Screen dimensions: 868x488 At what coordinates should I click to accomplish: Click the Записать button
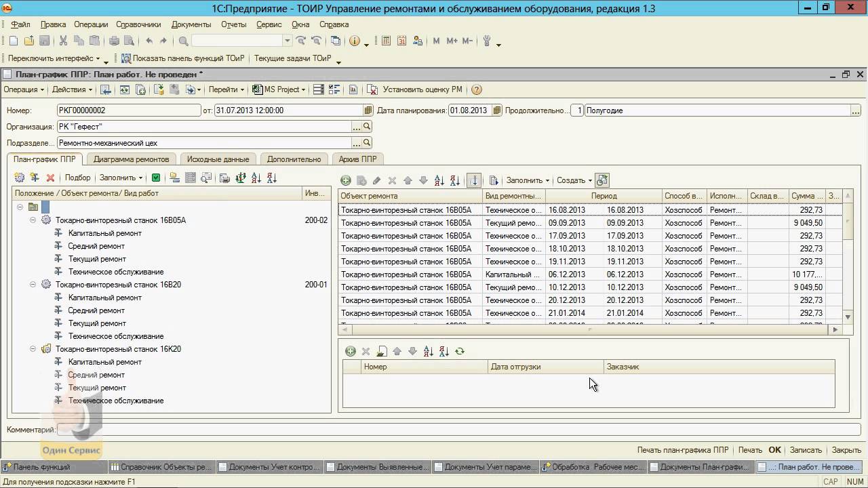(806, 450)
